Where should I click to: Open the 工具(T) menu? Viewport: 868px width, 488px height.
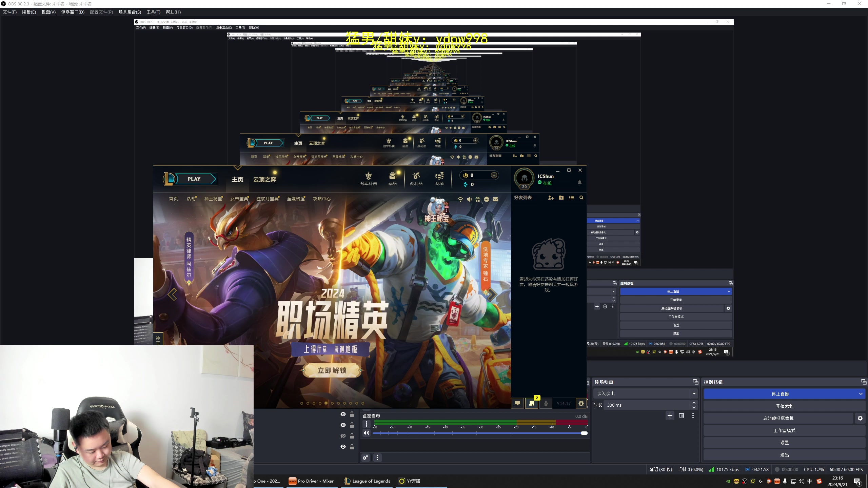tap(153, 12)
